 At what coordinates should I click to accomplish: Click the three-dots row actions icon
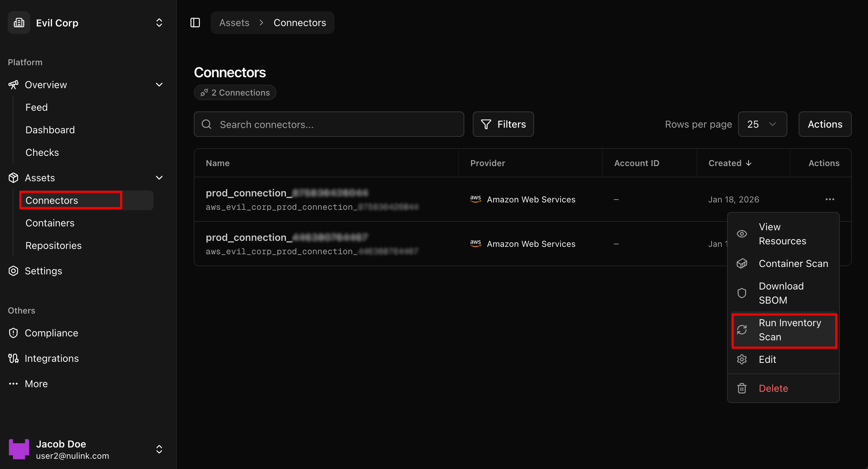pyautogui.click(x=830, y=200)
